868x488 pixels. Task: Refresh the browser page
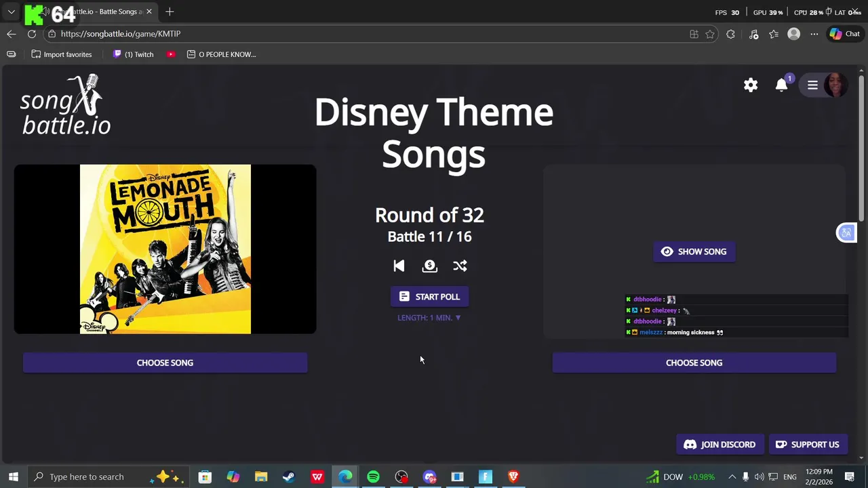click(32, 34)
